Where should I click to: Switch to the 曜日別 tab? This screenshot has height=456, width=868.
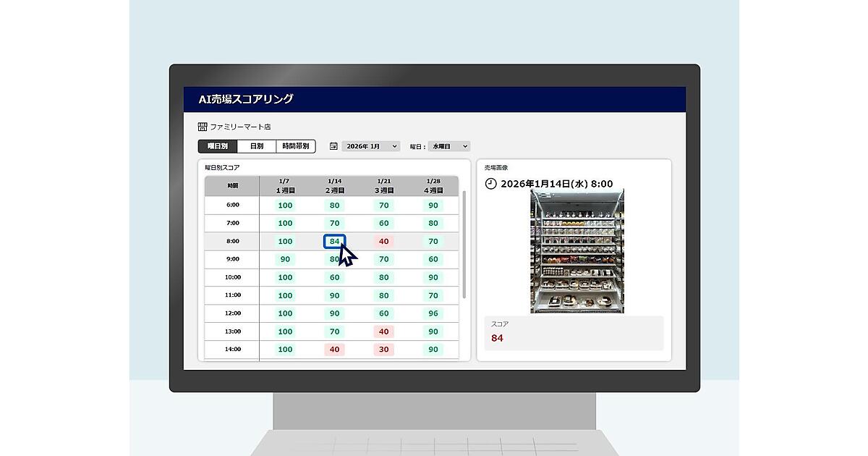(218, 146)
